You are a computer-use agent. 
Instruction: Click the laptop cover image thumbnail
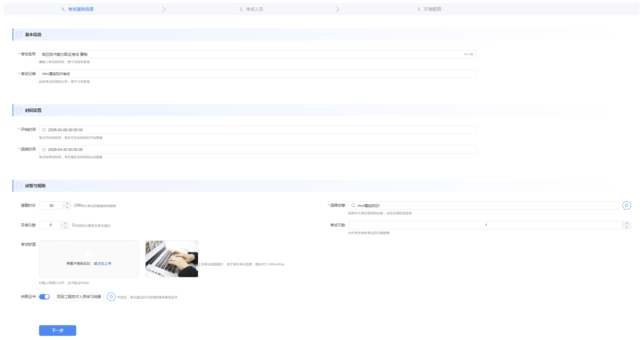tap(171, 259)
